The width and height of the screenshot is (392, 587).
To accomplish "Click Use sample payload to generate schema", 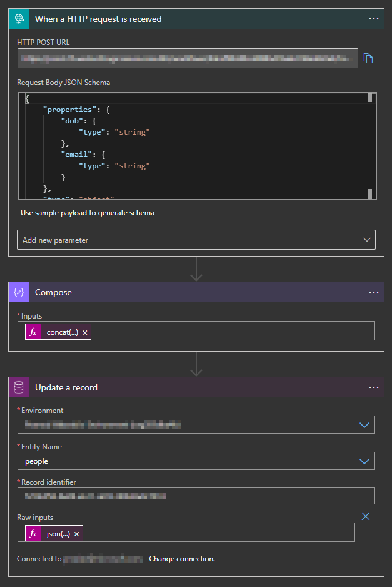I will tap(88, 213).
